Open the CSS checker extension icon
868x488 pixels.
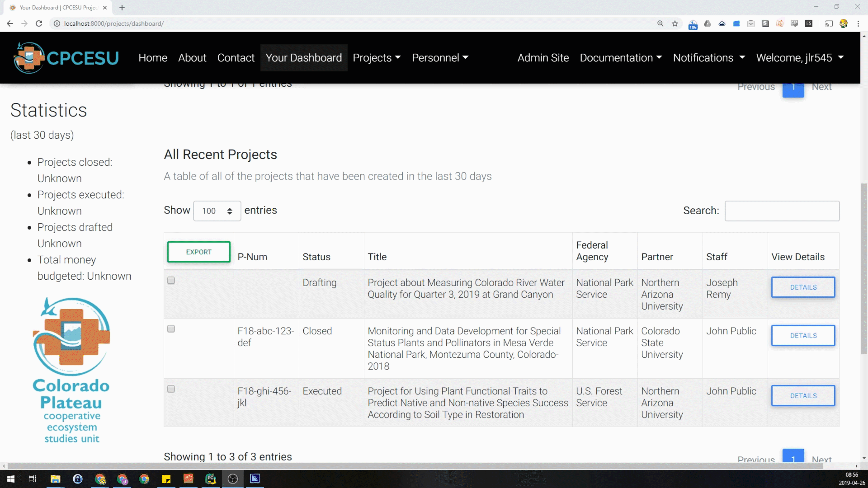794,23
